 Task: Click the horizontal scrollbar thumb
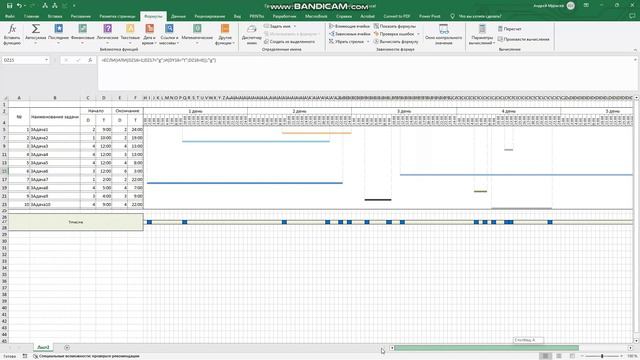pyautogui.click(x=486, y=348)
